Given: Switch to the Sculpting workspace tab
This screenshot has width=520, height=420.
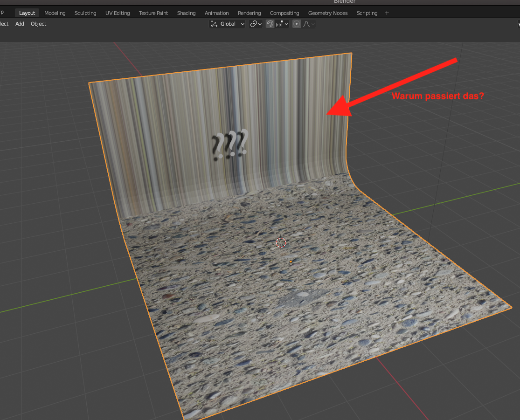Looking at the screenshot, I should 85,13.
